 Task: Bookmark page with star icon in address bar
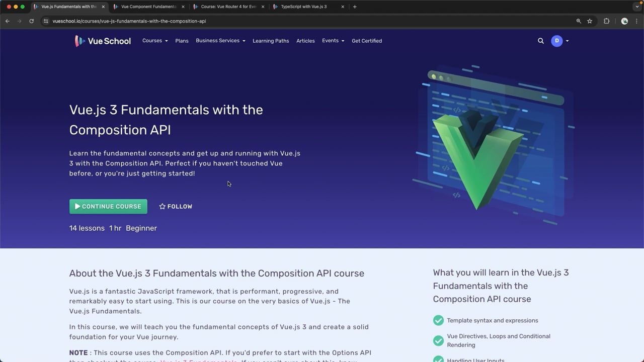[x=590, y=21]
